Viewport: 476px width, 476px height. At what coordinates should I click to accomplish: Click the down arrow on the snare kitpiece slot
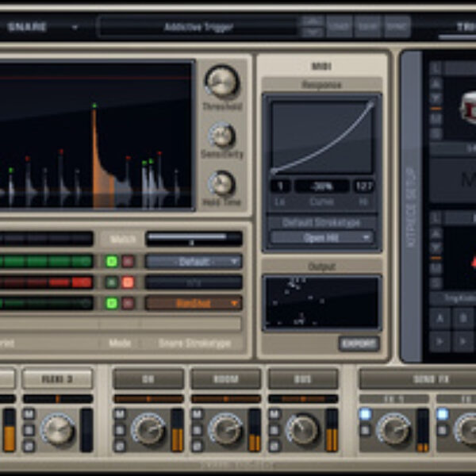[x=436, y=98]
